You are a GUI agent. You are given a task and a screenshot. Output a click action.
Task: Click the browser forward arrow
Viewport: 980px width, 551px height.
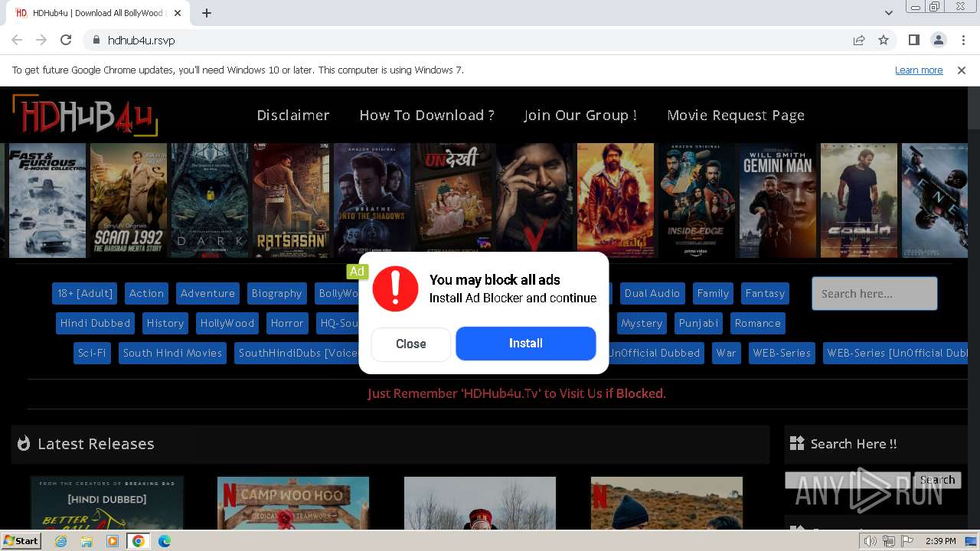41,40
